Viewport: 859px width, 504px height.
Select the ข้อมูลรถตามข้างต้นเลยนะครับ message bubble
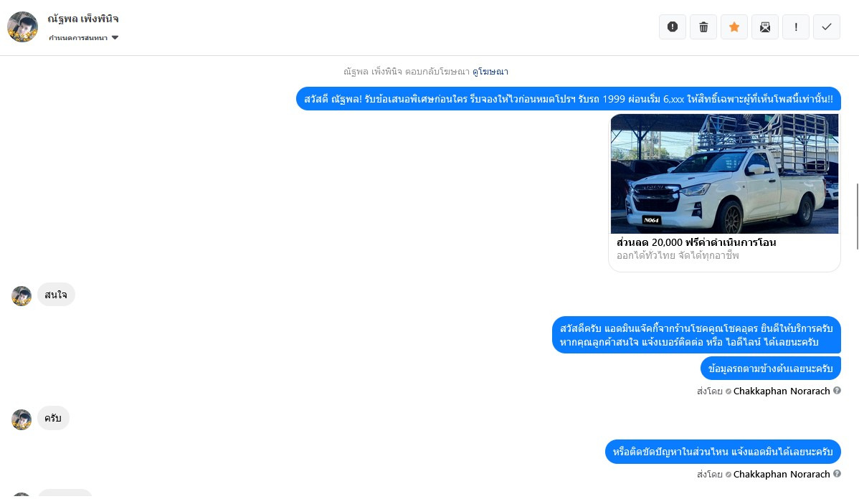(x=770, y=368)
